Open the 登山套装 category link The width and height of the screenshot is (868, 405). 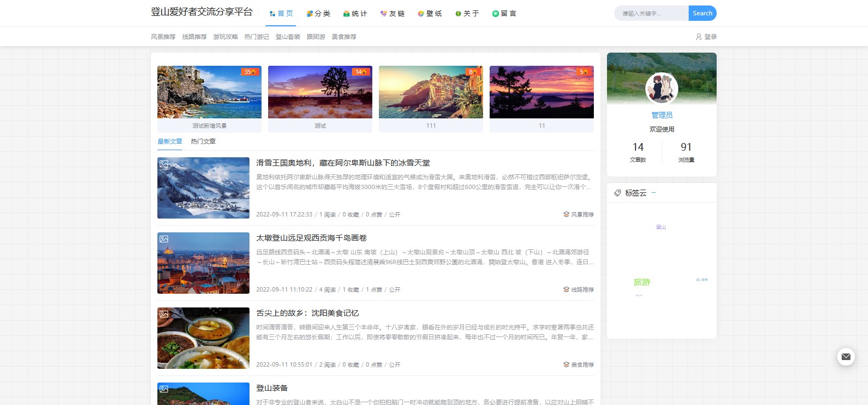pyautogui.click(x=288, y=37)
